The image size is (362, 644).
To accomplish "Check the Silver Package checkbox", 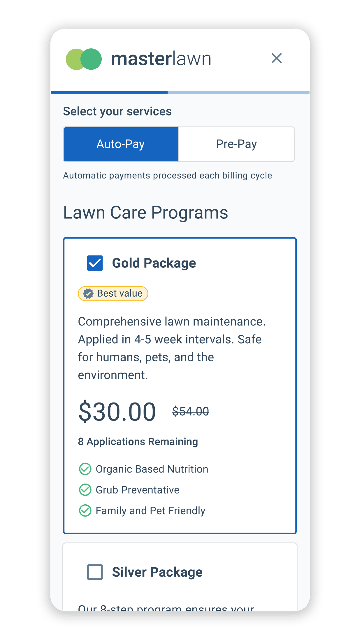I will pos(95,572).
